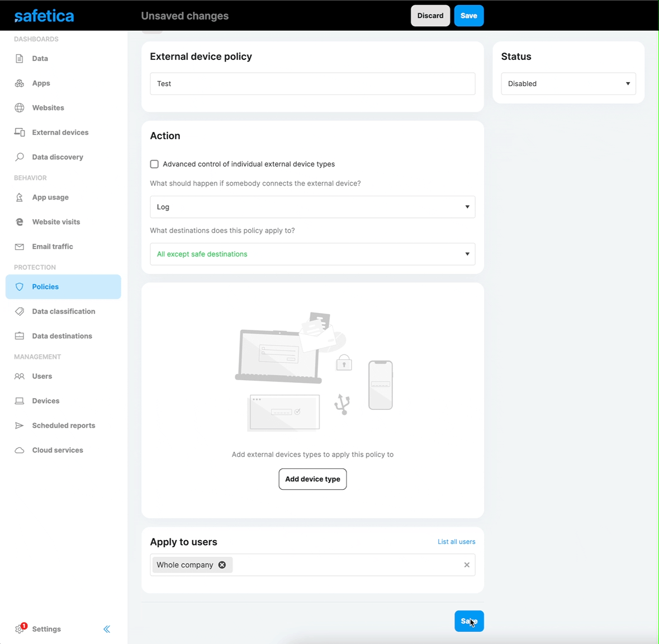Clear all users in the Apply to users field
The height and width of the screenshot is (644, 659).
(x=467, y=565)
